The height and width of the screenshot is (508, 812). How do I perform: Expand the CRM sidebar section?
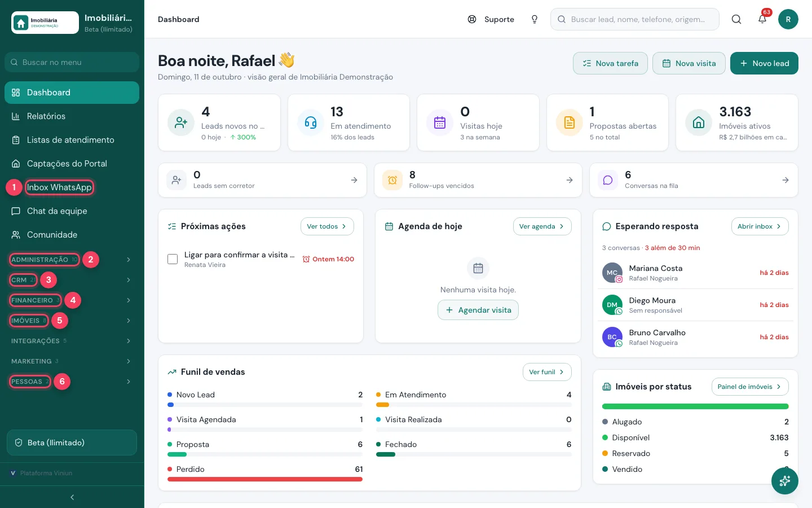[x=72, y=280]
